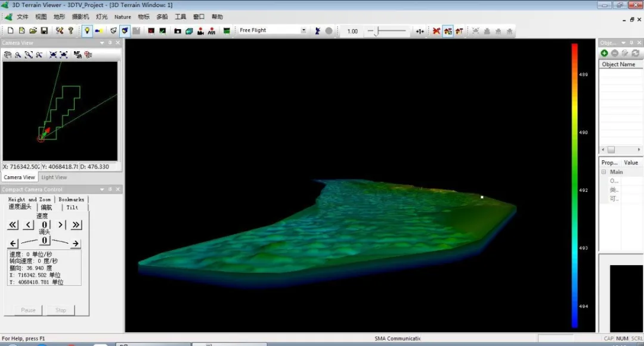Image resolution: width=644 pixels, height=346 pixels.
Task: Click the reset-to-one arrows icon beside the slider
Action: [420, 31]
